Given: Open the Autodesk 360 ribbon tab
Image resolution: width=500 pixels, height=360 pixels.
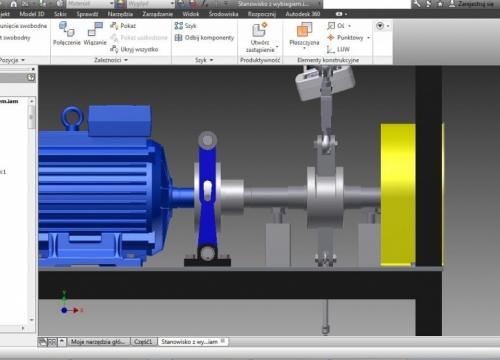Looking at the screenshot, I should 303,14.
